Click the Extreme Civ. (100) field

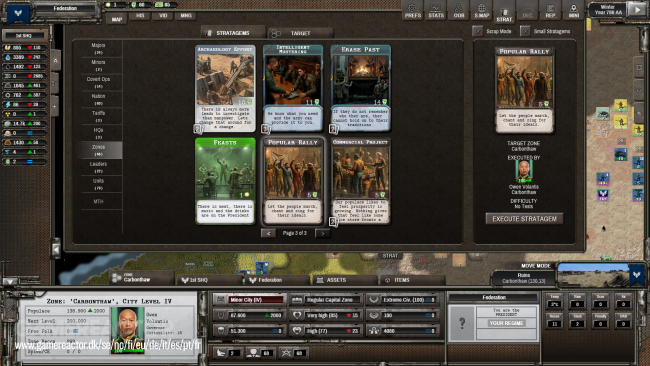(403, 299)
